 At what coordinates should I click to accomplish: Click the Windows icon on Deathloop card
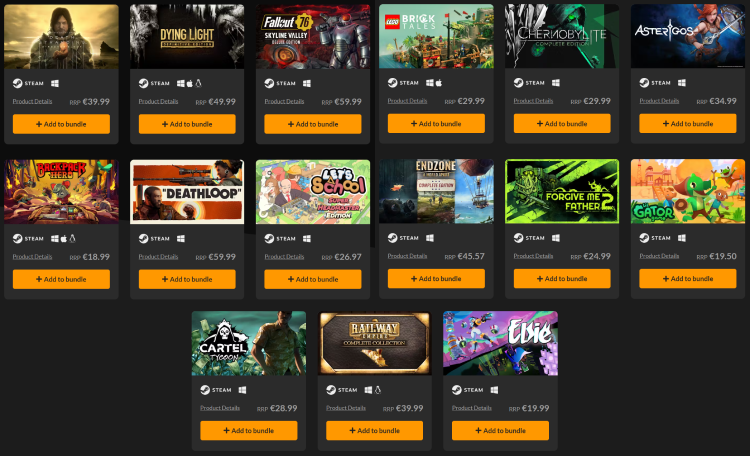point(181,238)
